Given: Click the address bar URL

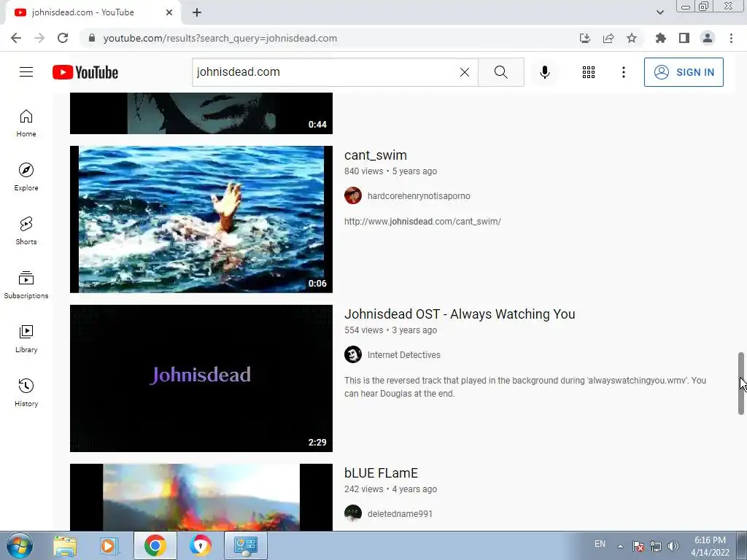Looking at the screenshot, I should [x=220, y=38].
